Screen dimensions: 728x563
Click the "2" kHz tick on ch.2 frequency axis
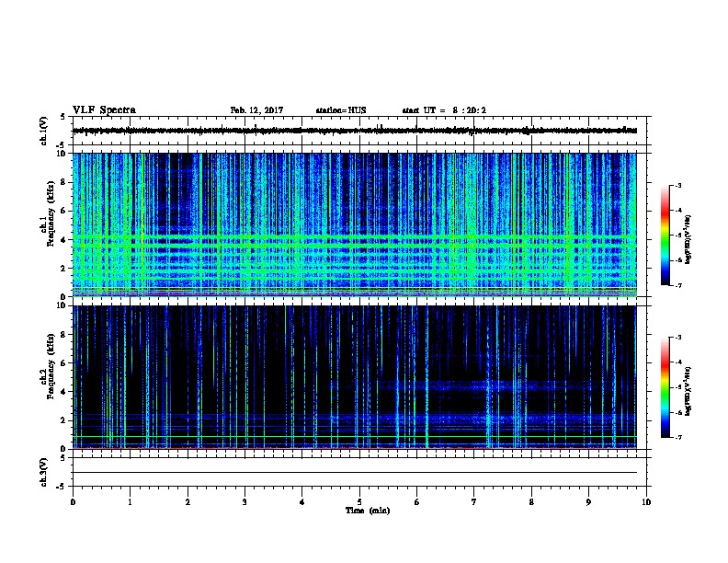click(64, 420)
